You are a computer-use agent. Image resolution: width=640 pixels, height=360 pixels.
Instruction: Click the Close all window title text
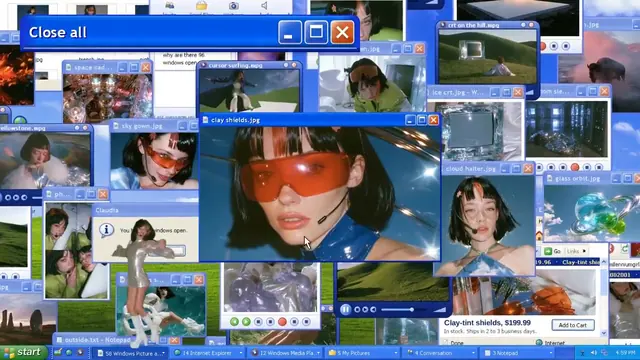pyautogui.click(x=58, y=32)
